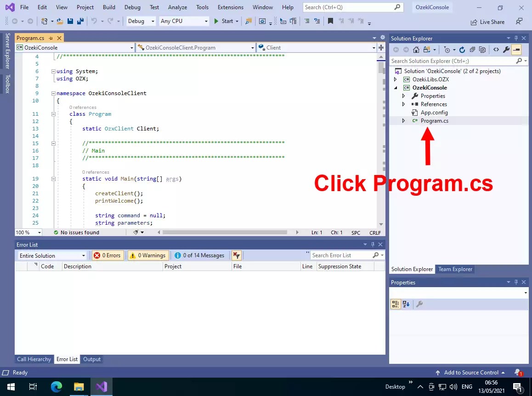532x396 pixels.
Task: Expand the References node under OzekiConsole
Action: coord(404,104)
